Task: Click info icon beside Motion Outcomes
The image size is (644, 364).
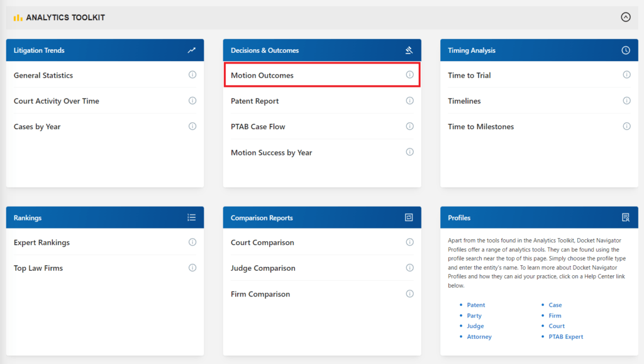Action: (409, 75)
